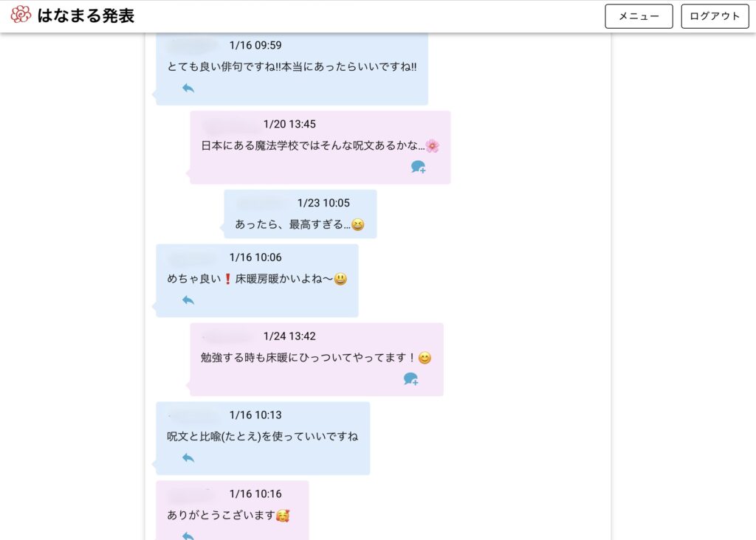Click reply arrow under 床暖房暖かいよね message
The height and width of the screenshot is (540, 756).
click(x=188, y=300)
